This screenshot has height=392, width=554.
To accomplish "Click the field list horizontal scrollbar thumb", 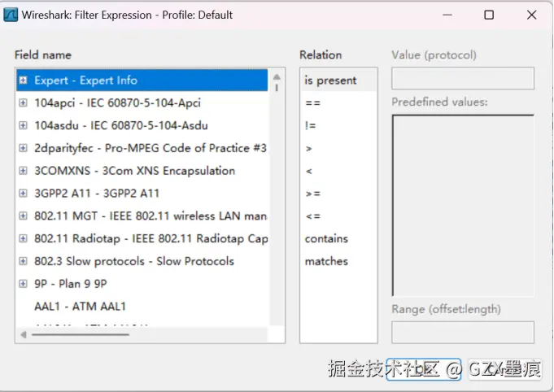I will [x=81, y=334].
